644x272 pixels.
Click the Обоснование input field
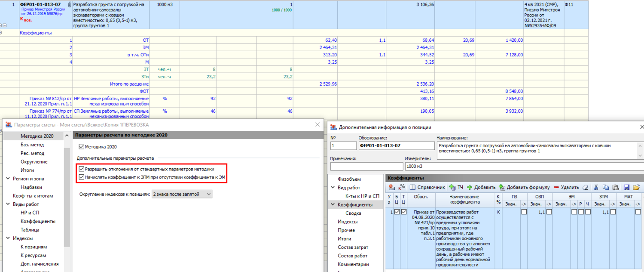396,146
